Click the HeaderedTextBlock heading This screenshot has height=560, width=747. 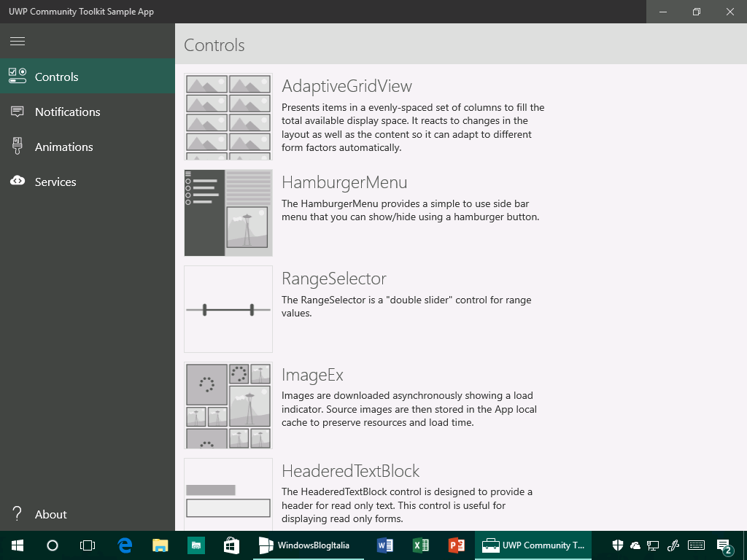click(351, 471)
